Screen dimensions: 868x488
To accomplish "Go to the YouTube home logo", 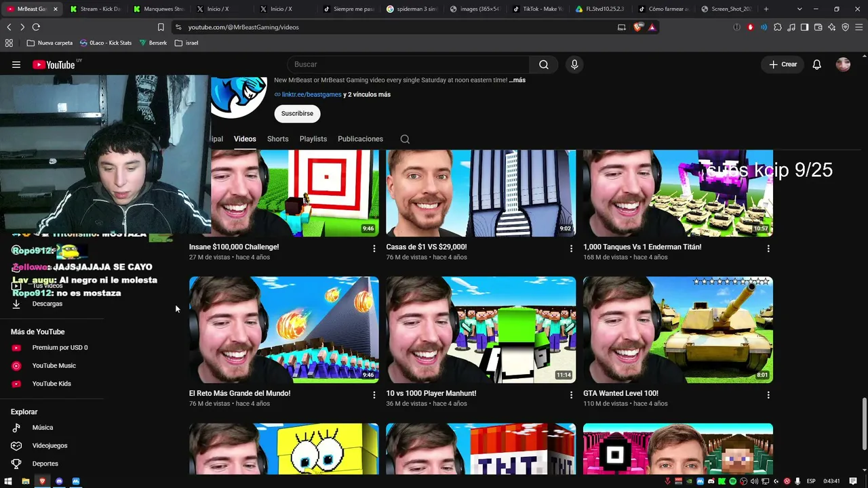I will pos(54,64).
